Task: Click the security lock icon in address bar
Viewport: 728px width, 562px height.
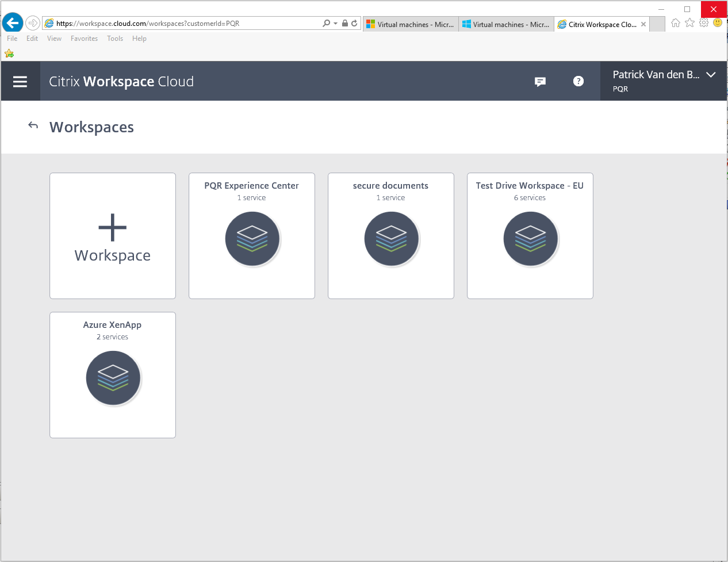Action: pyautogui.click(x=345, y=24)
